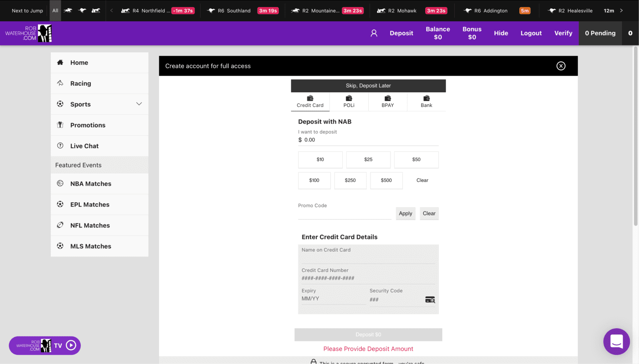Filter next to jump by horse racing icon
Image resolution: width=639 pixels, height=364 pixels.
point(68,10)
